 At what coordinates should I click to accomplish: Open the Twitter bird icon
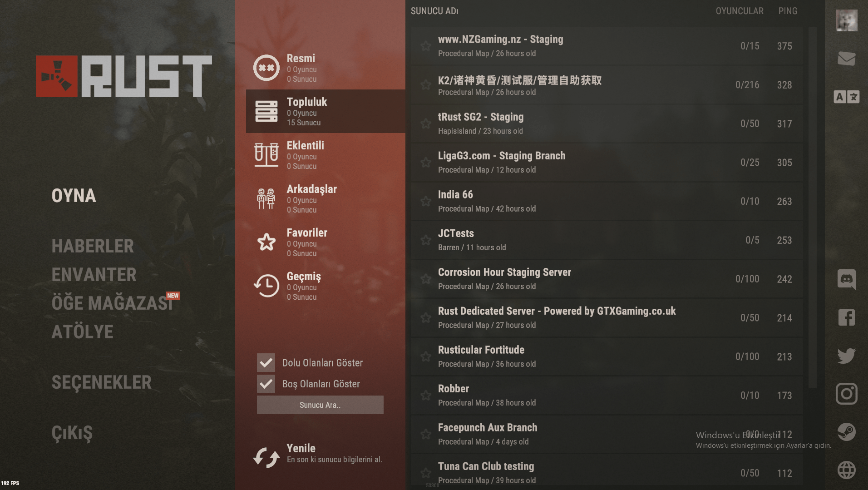847,356
